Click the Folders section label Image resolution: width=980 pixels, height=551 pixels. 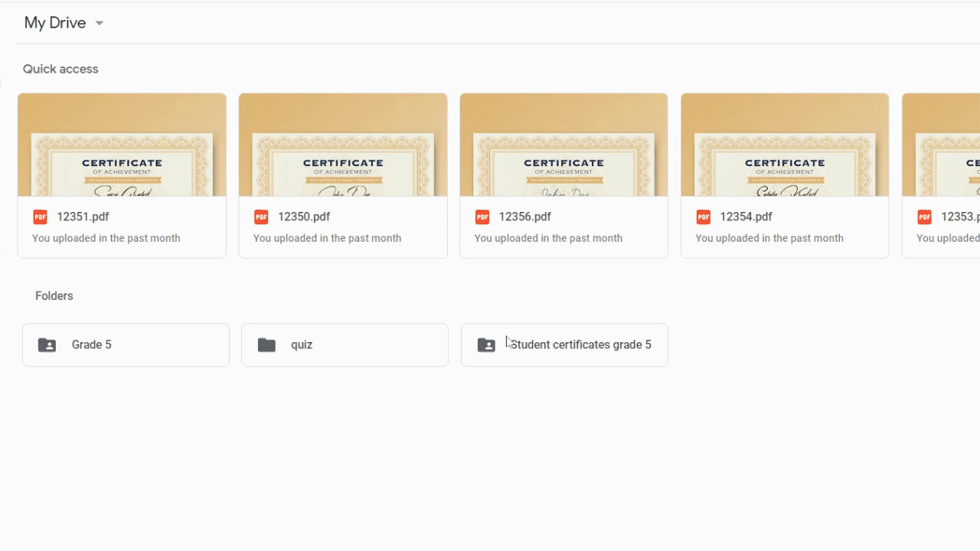click(x=54, y=295)
